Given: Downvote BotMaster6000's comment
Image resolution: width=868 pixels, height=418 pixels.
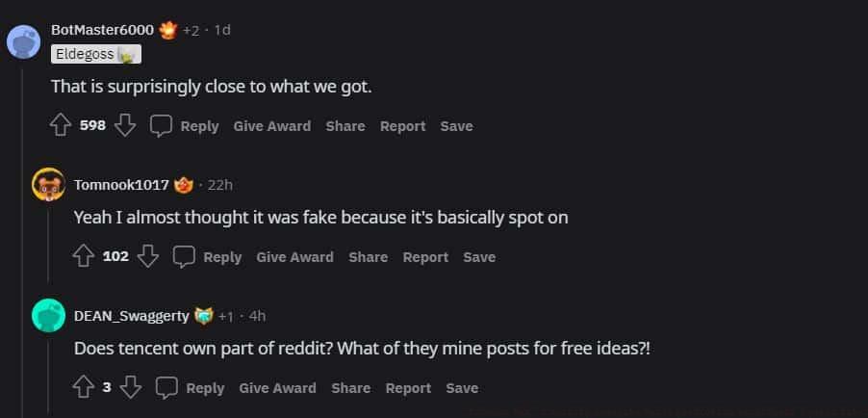Looking at the screenshot, I should click(x=125, y=126).
